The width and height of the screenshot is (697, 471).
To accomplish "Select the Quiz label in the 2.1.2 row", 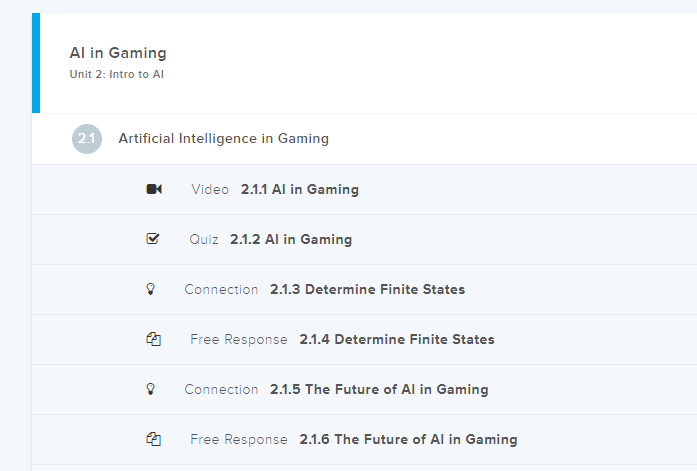I will coord(204,239).
